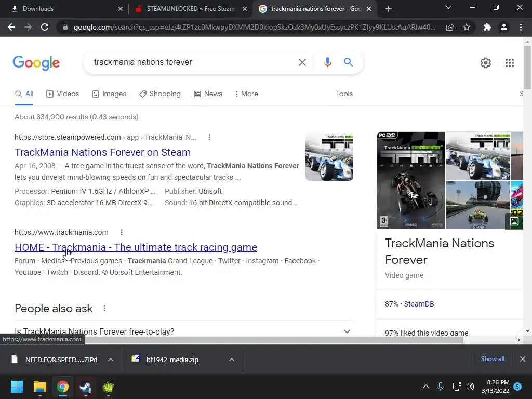Open the more images icon
The image size is (532, 399).
(514, 221)
